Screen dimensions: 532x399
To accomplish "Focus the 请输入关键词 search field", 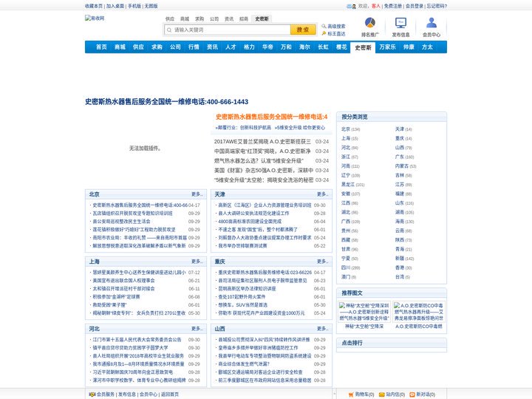I will (x=228, y=30).
